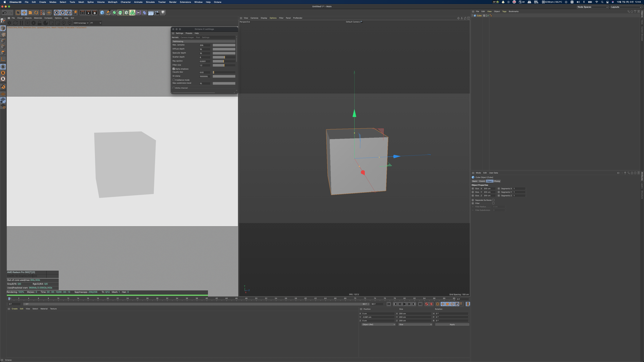Open the PT kernel dropdown
Screen dimensions: 644x362
point(96,23)
